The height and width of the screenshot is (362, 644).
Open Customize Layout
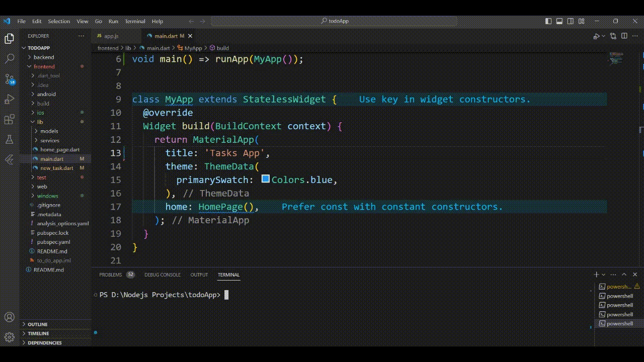582,21
